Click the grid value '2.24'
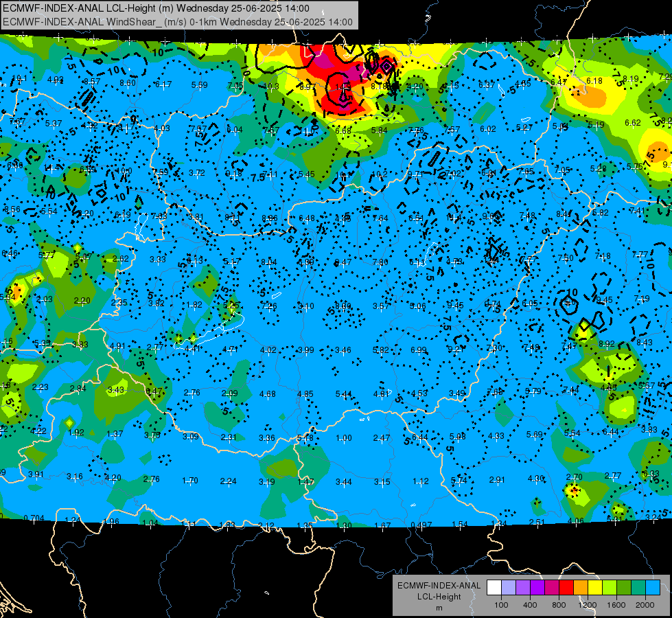The width and height of the screenshot is (672, 618). click(x=229, y=481)
